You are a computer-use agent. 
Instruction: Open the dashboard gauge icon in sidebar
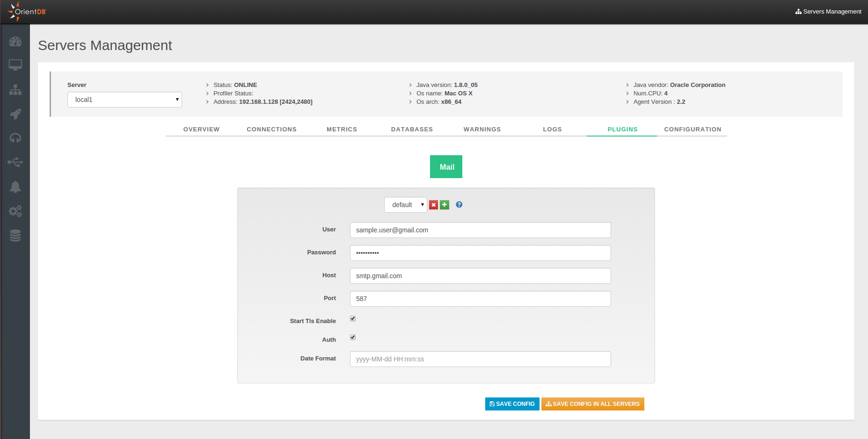pyautogui.click(x=15, y=42)
